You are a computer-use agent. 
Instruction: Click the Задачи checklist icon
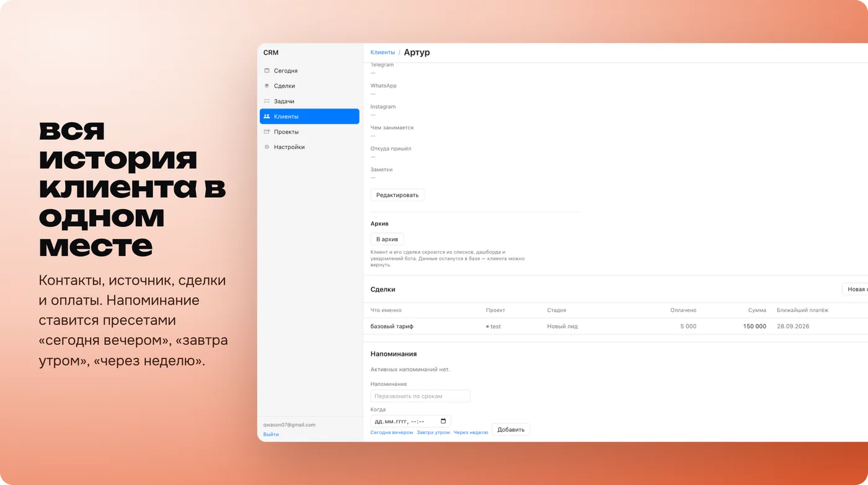(x=267, y=101)
